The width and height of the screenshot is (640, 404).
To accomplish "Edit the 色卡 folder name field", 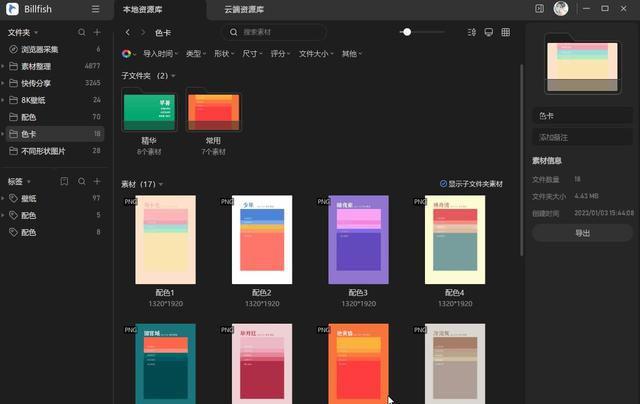I will coord(582,116).
